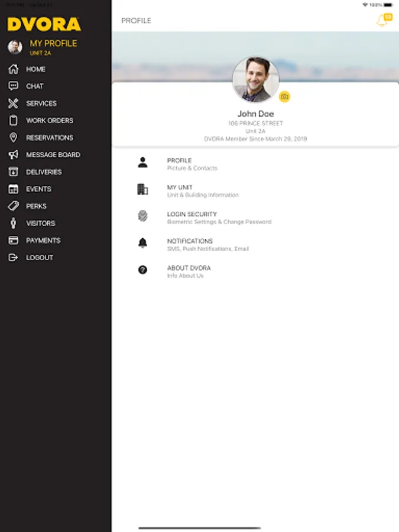Open WORK ORDERS menu label
The image size is (399, 532).
coord(50,121)
